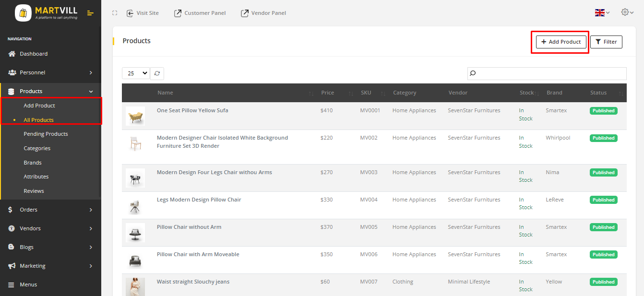Click the Marketing megaphone icon

[12, 266]
